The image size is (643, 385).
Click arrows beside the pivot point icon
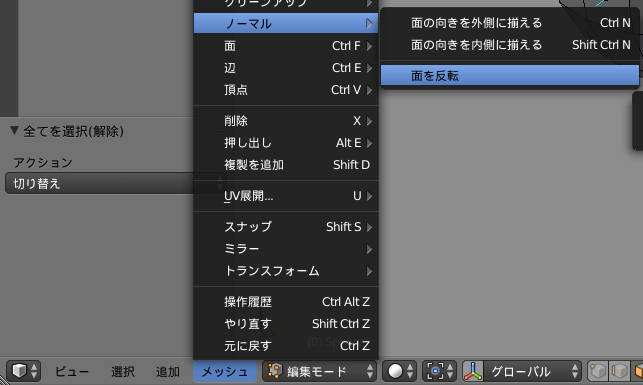(x=450, y=371)
